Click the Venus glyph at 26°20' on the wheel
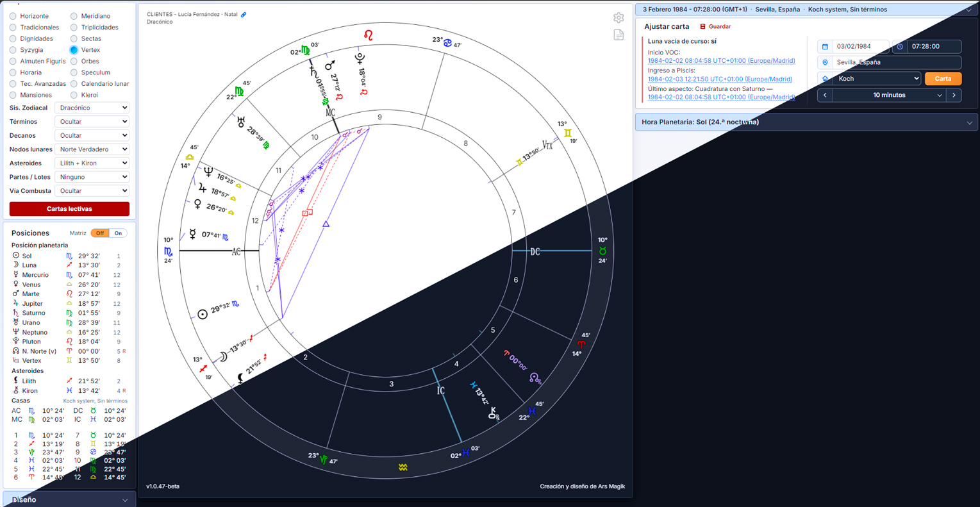980x507 pixels. pos(197,204)
